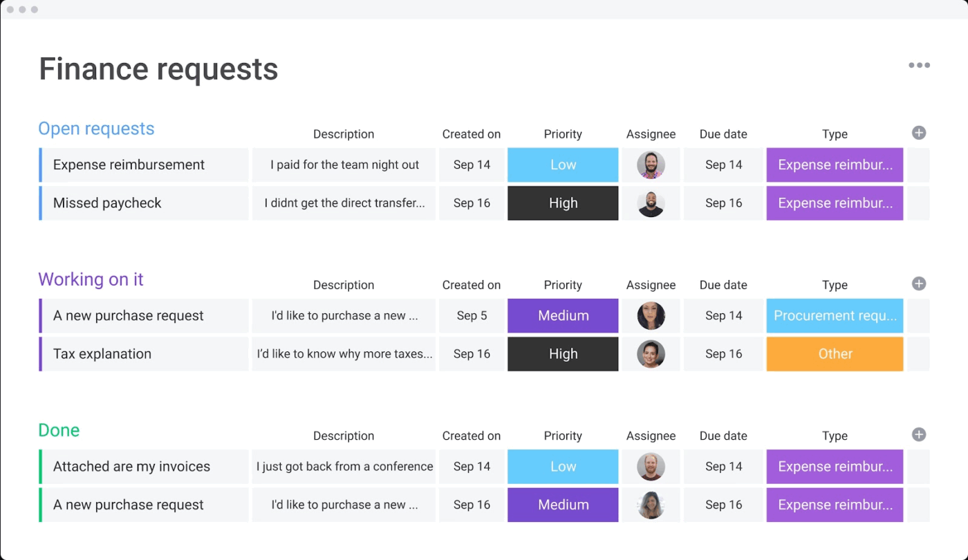Screen dimensions: 968x560
Task: Open the three-dot board options menu
Action: click(919, 66)
